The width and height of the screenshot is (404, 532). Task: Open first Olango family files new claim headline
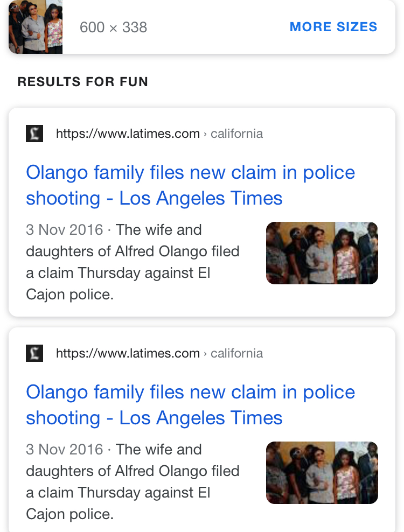pos(191,185)
